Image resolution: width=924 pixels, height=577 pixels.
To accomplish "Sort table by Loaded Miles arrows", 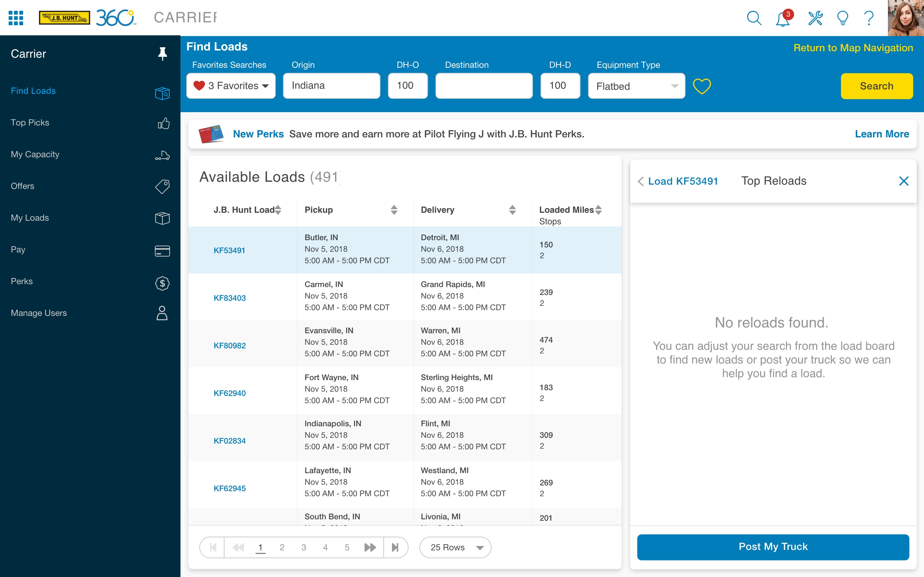I will point(598,210).
